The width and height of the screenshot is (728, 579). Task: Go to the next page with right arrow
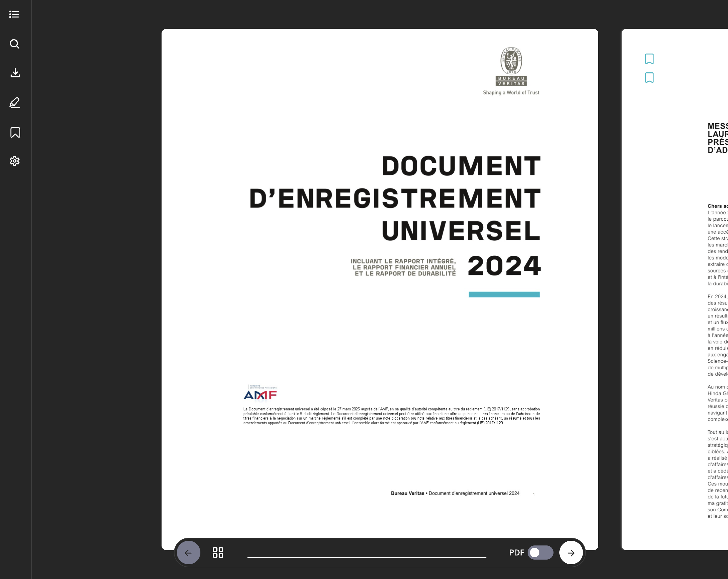tap(571, 553)
